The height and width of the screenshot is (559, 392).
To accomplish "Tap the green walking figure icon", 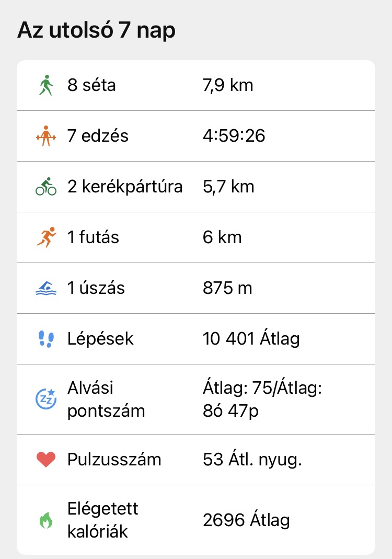I will pyautogui.click(x=46, y=85).
